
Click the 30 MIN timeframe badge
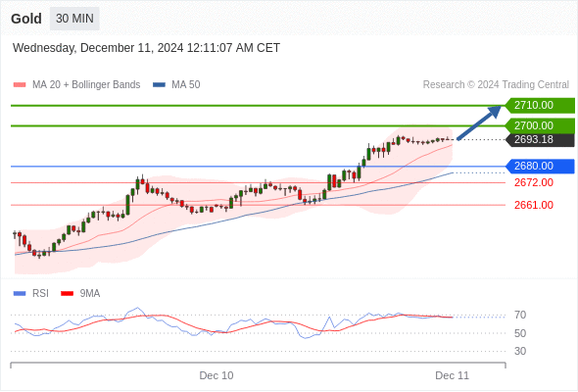(74, 19)
